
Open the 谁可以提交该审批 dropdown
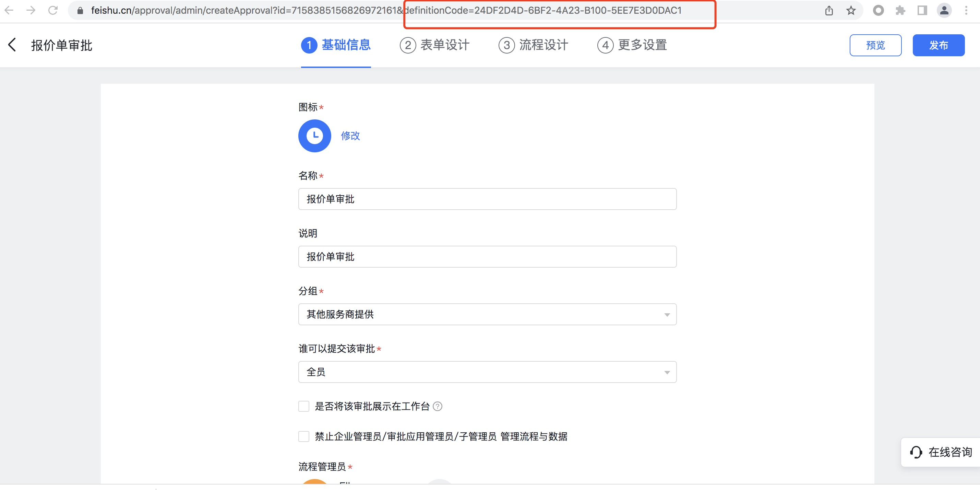pos(487,372)
